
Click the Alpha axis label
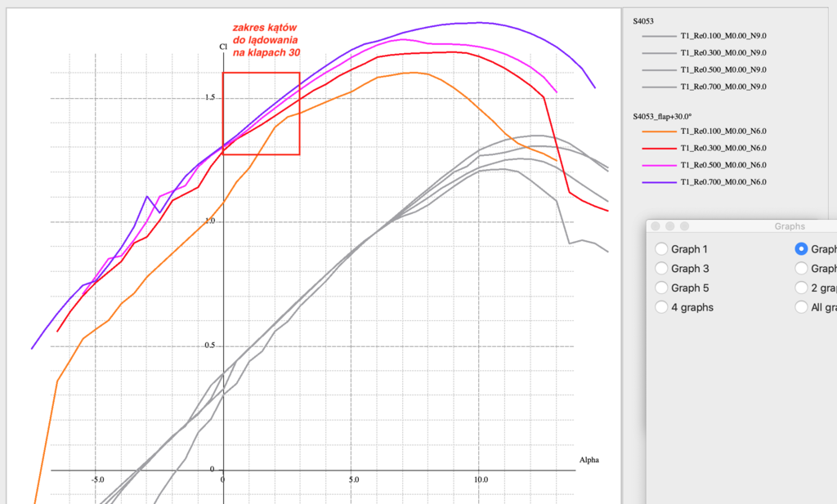point(589,460)
